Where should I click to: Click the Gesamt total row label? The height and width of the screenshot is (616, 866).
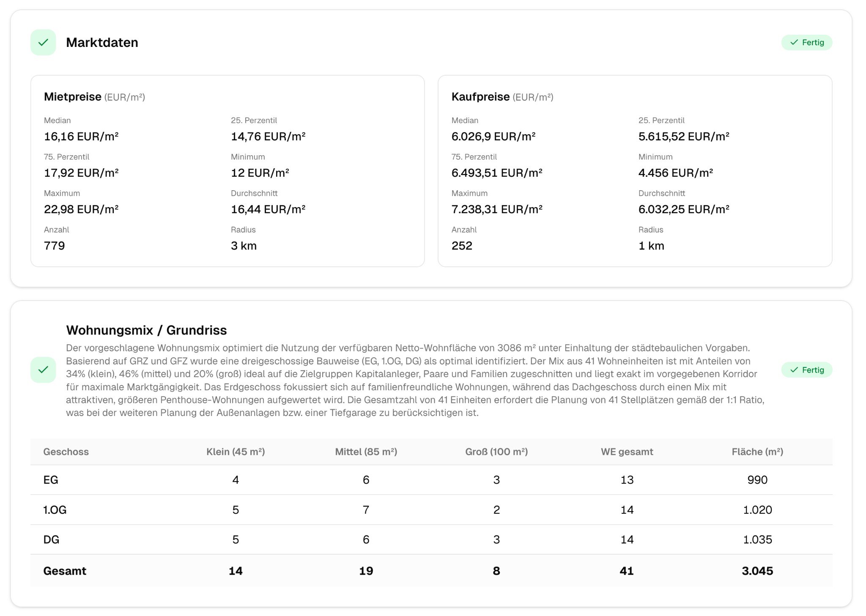tap(65, 571)
